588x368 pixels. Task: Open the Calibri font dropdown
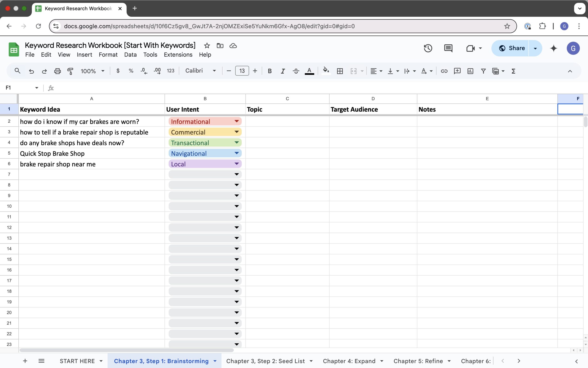tap(201, 71)
